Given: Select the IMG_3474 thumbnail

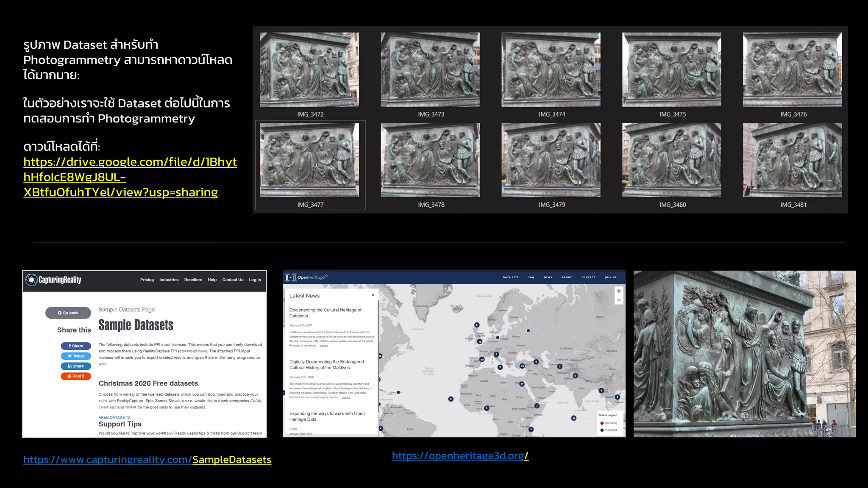Looking at the screenshot, I should [x=551, y=70].
